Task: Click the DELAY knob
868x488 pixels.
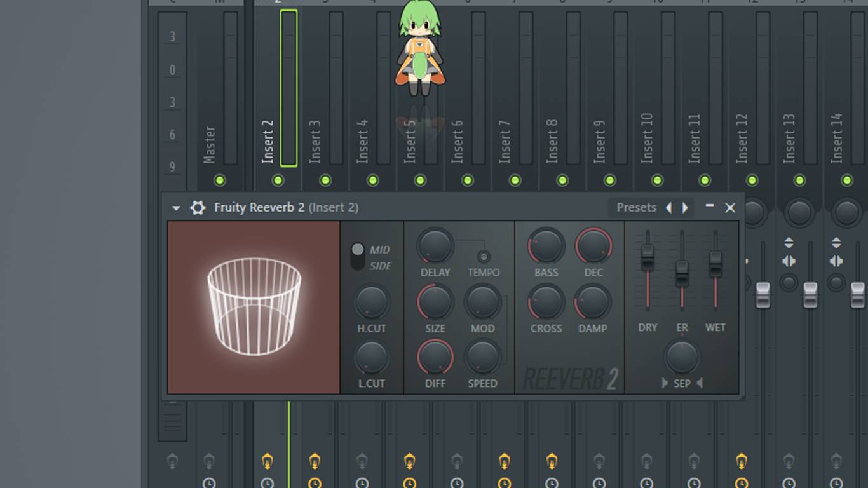Action: [x=435, y=246]
